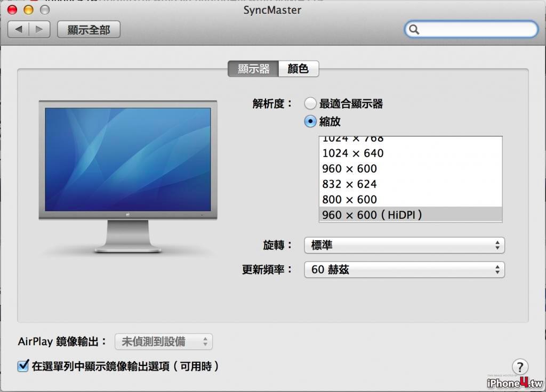Viewport: 546px width, 392px height.
Task: Choose the 960 × 600 (HiDPI) resolution
Action: coord(411,215)
